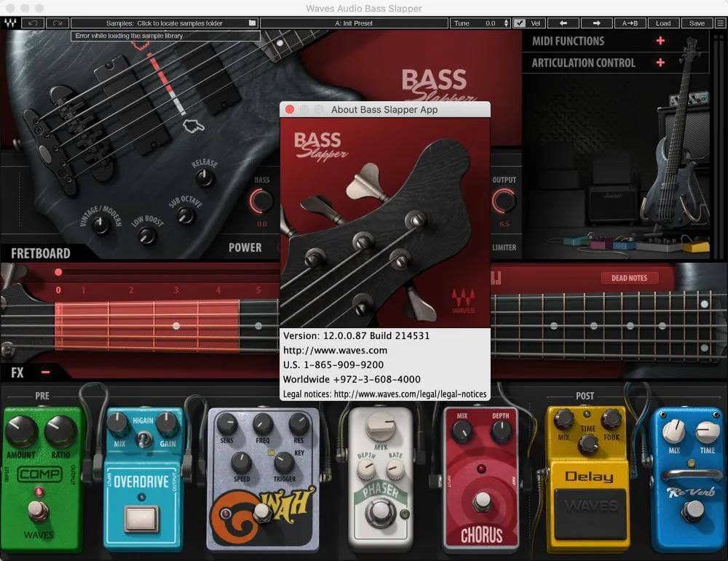The height and width of the screenshot is (561, 728).
Task: Click the Comp pedal Amount knob
Action: (x=21, y=432)
